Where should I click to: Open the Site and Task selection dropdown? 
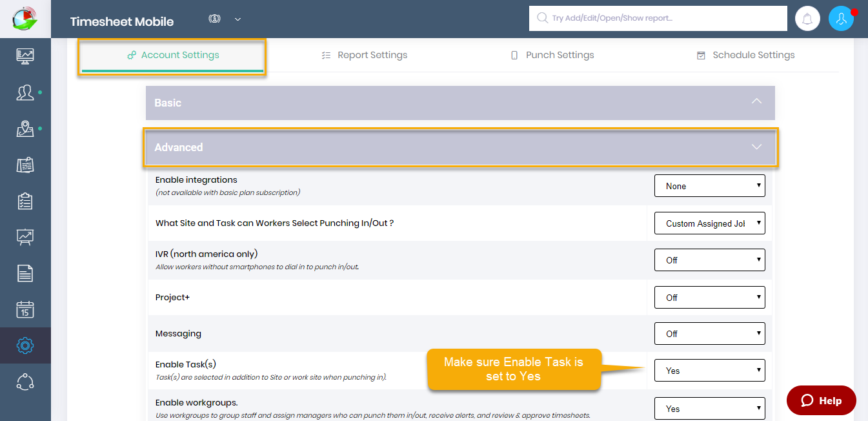710,223
